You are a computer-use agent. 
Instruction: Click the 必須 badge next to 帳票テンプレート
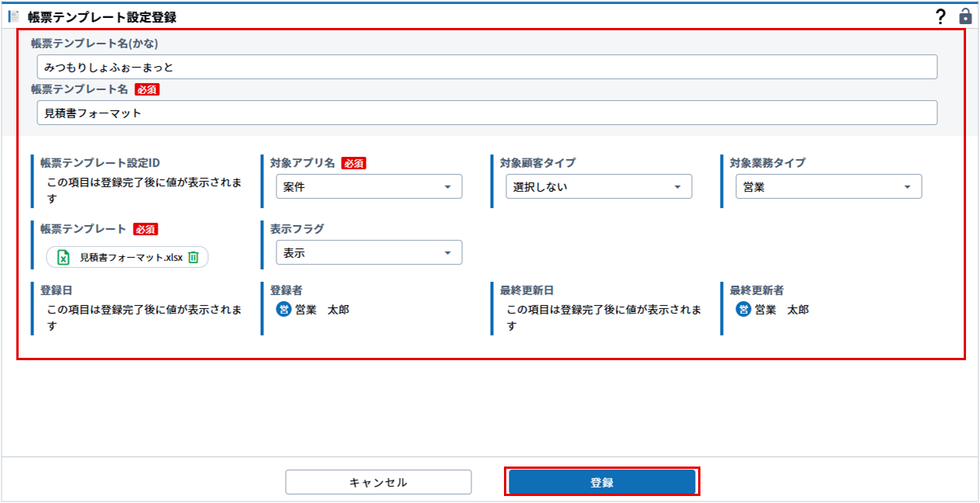(146, 229)
